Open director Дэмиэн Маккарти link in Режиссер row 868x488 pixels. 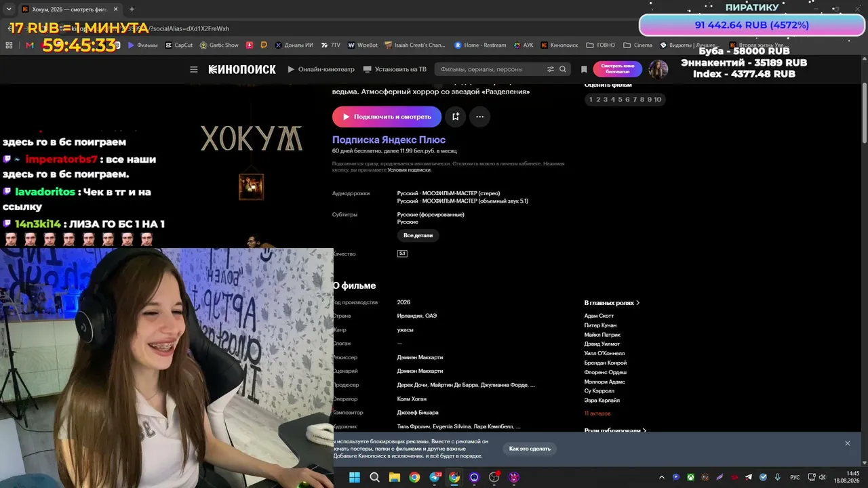click(420, 357)
